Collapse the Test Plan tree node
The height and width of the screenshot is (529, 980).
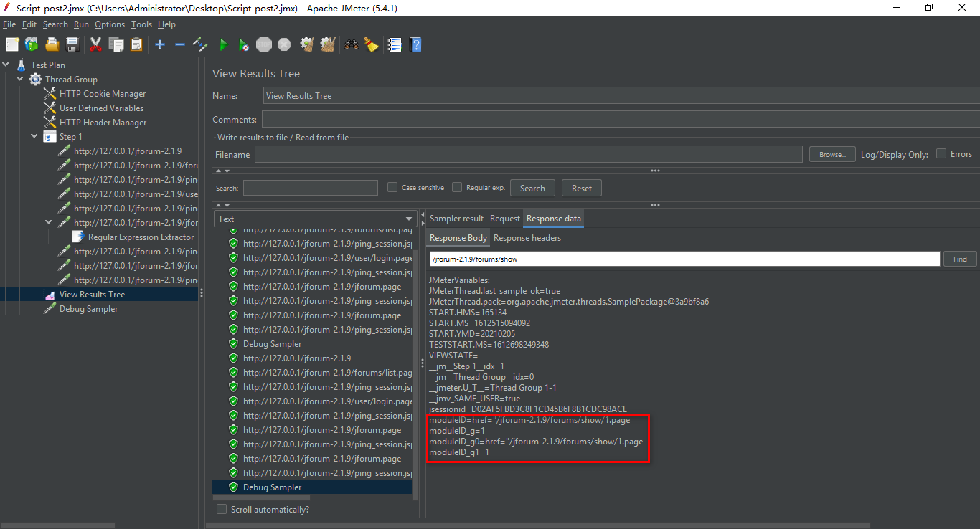click(x=6, y=65)
